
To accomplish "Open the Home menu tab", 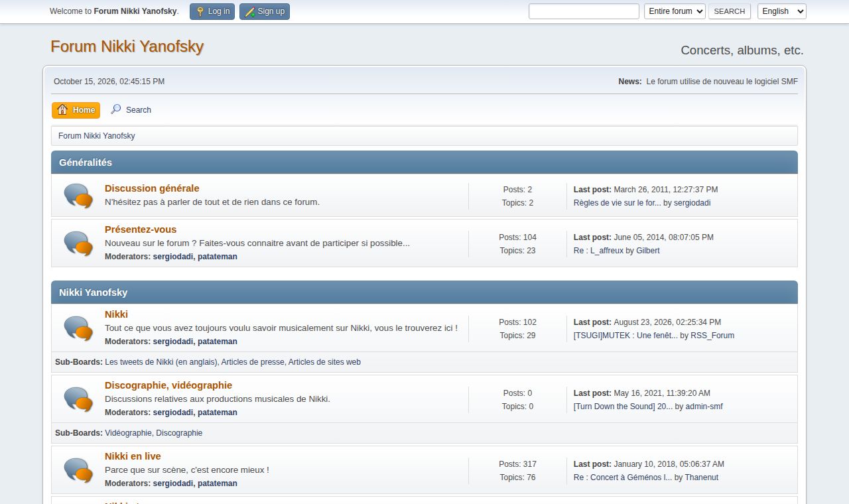I will tap(76, 110).
